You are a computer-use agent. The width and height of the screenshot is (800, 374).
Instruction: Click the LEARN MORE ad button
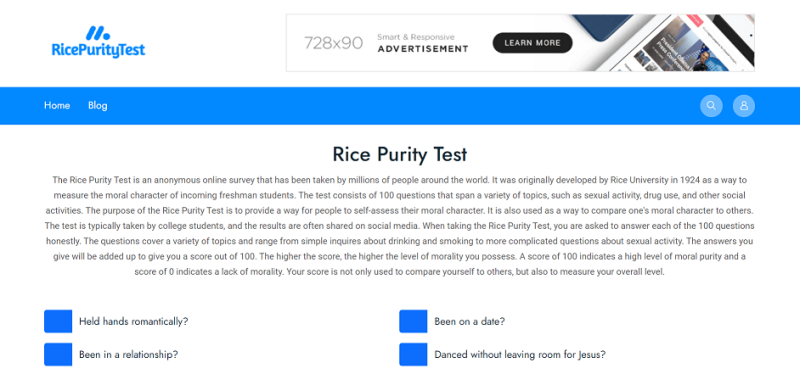click(532, 43)
